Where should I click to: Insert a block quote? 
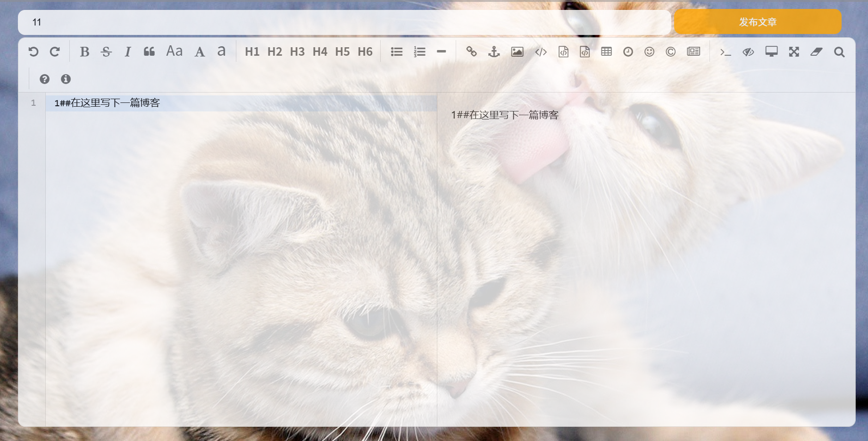149,51
